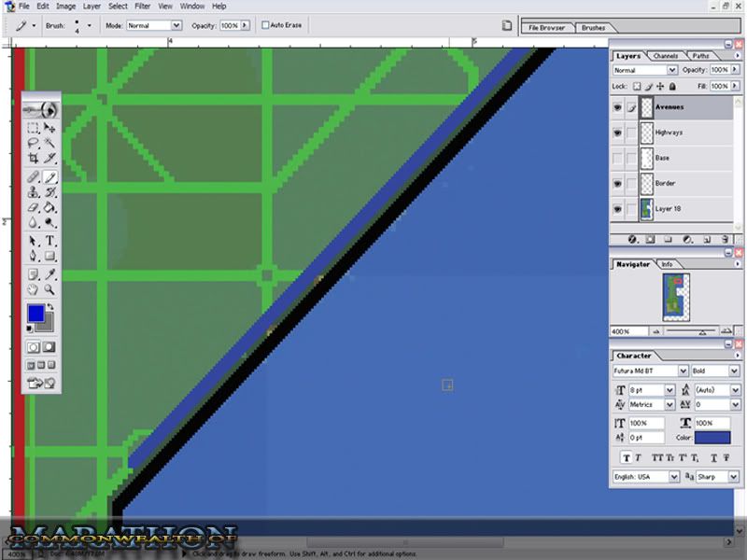Activate the Zoom magnifier tool
This screenshot has height=560, width=747.
pos(50,289)
